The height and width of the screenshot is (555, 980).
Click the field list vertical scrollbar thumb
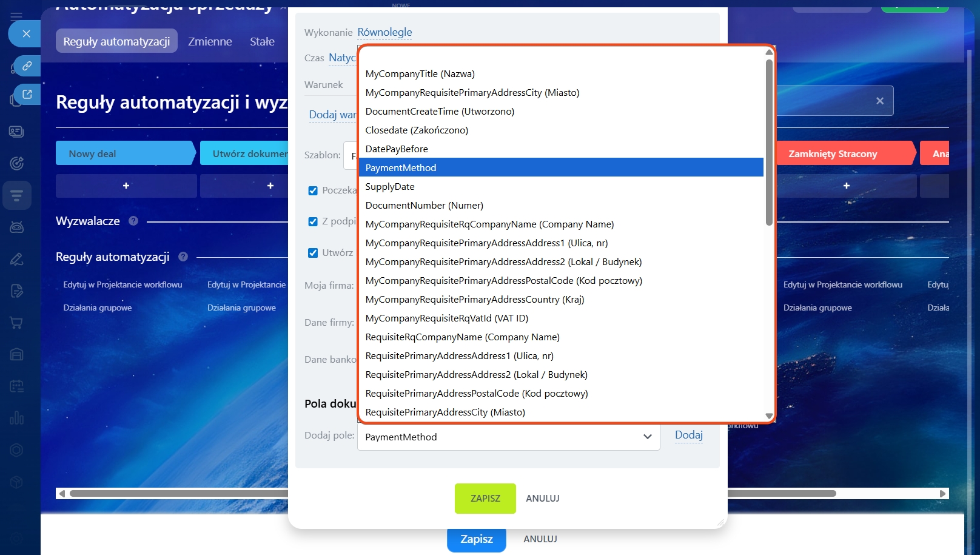tap(769, 143)
